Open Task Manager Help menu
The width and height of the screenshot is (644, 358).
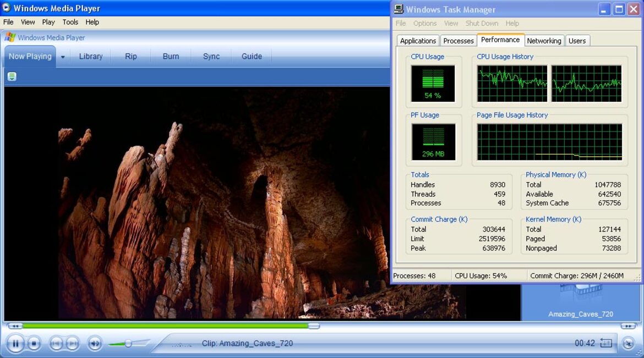pyautogui.click(x=512, y=24)
